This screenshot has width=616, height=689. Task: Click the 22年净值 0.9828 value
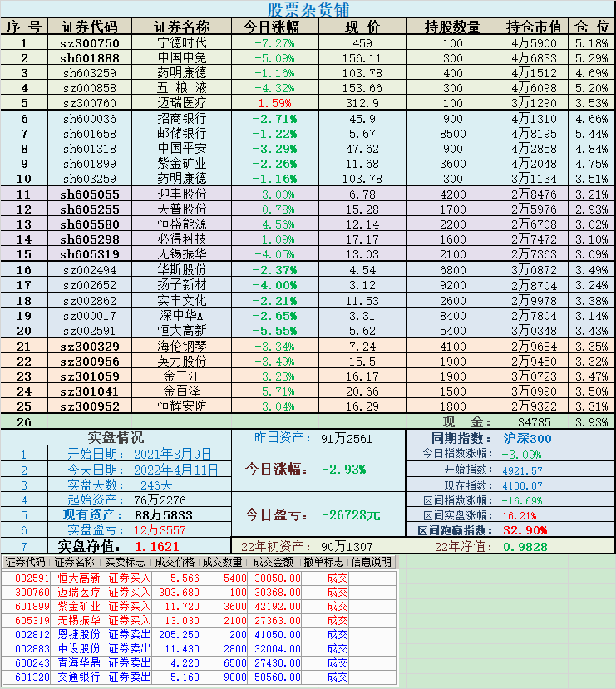pos(525,547)
